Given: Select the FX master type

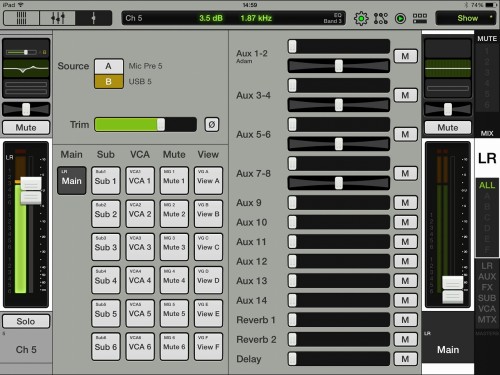Looking at the screenshot, I should point(487,287).
